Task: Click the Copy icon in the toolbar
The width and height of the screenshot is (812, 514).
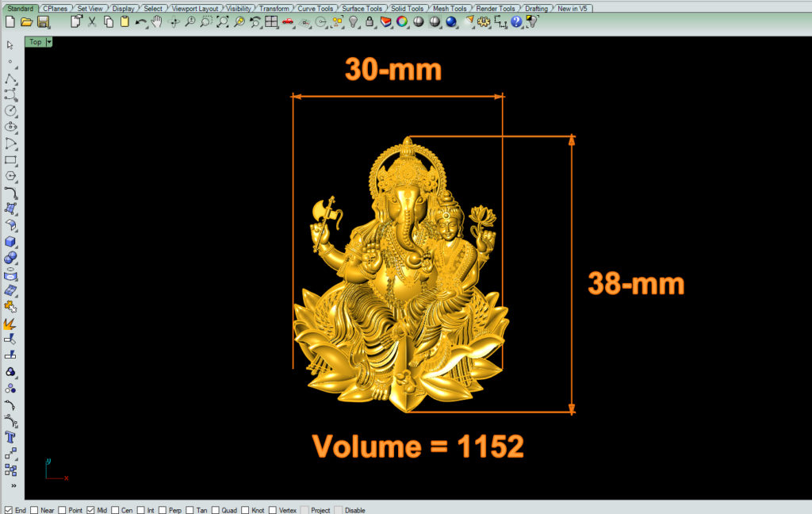Action: pos(108,21)
